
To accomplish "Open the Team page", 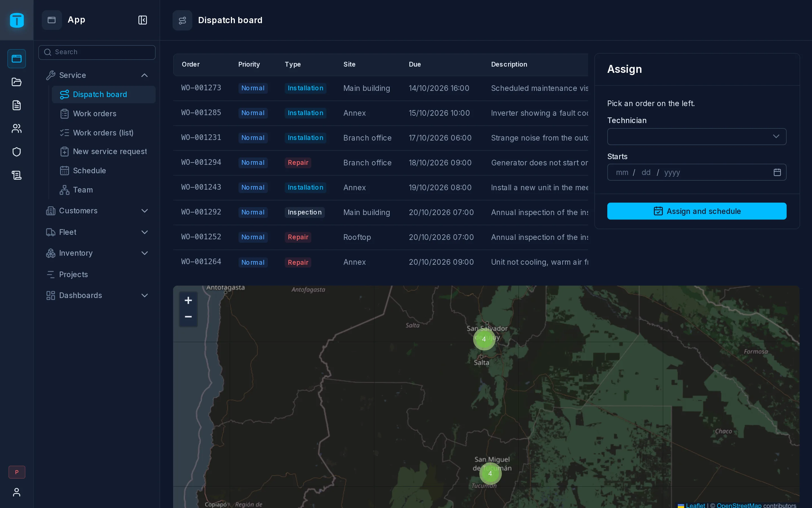I will point(104,190).
